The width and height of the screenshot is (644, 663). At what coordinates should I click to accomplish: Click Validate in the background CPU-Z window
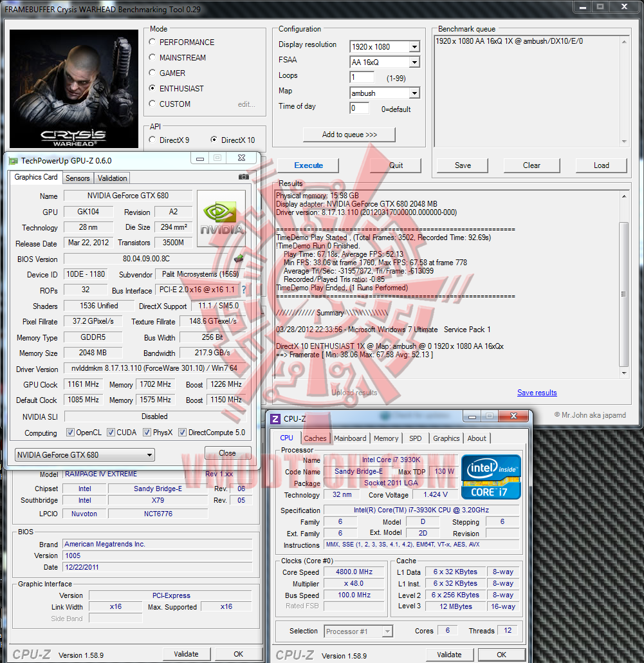(x=186, y=654)
